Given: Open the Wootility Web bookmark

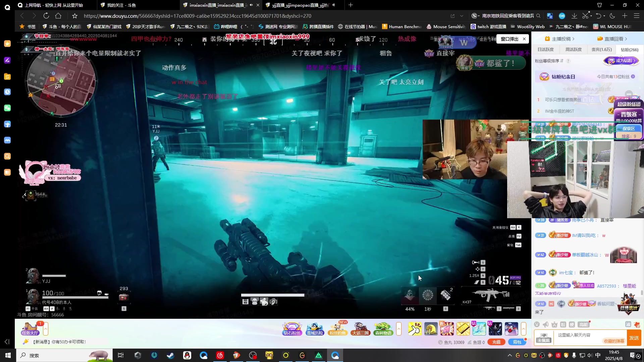Looking at the screenshot, I should click(528, 26).
